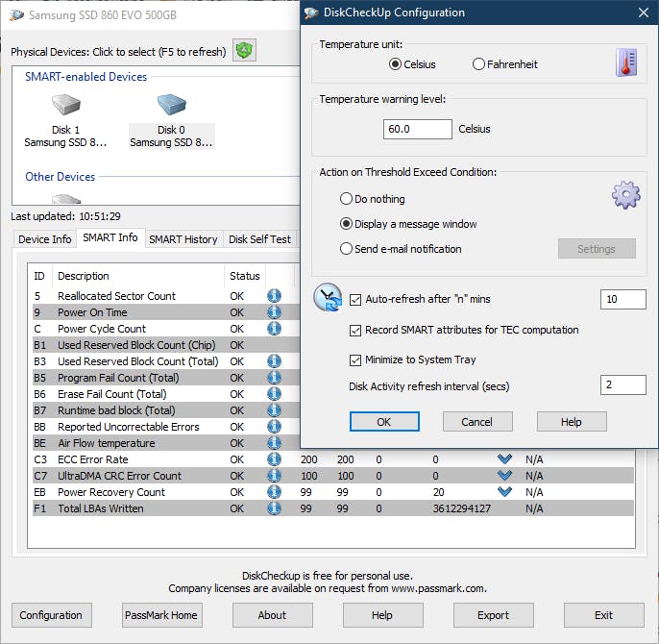This screenshot has height=644, width=659.
Task: Click the auto-refresh minutes input field
Action: click(x=622, y=300)
